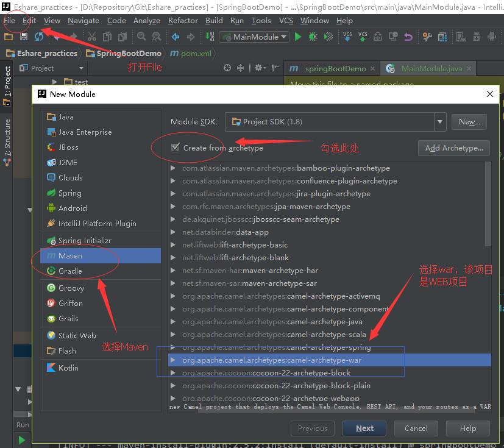The image size is (504, 448).
Task: Select Static Web module type
Action: pos(101,335)
